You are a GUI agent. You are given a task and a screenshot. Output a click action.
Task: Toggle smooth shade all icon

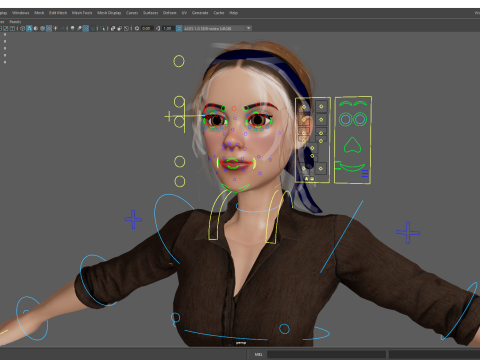click(29, 28)
